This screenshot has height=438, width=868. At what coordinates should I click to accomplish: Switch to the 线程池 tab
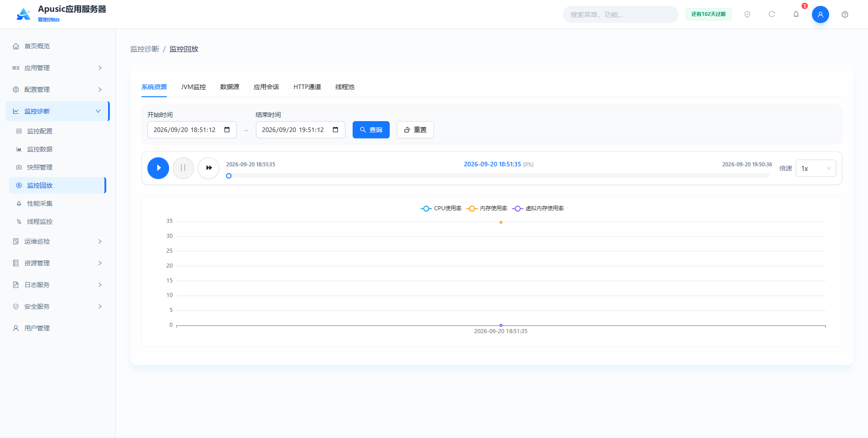click(x=345, y=87)
